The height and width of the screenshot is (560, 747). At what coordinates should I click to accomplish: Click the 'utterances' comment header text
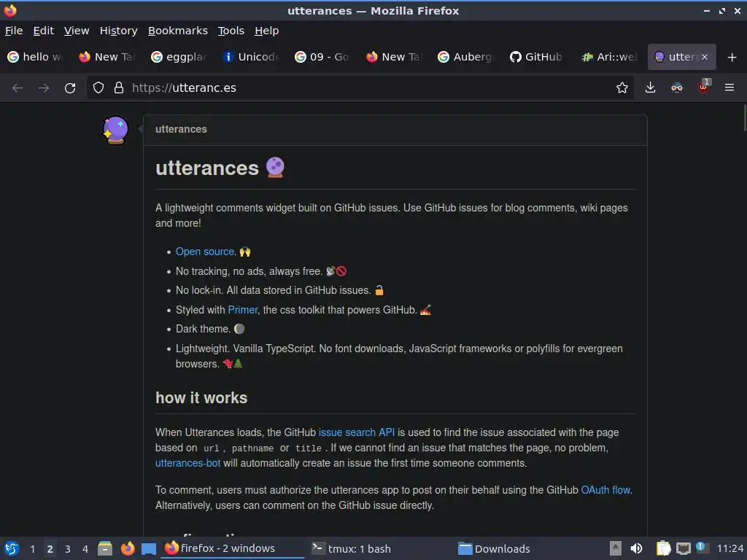click(x=181, y=129)
